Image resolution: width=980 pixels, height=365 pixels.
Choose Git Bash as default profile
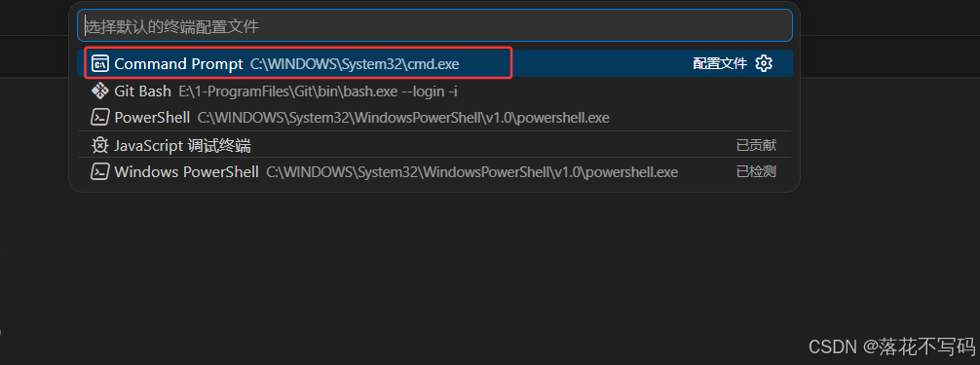(435, 91)
